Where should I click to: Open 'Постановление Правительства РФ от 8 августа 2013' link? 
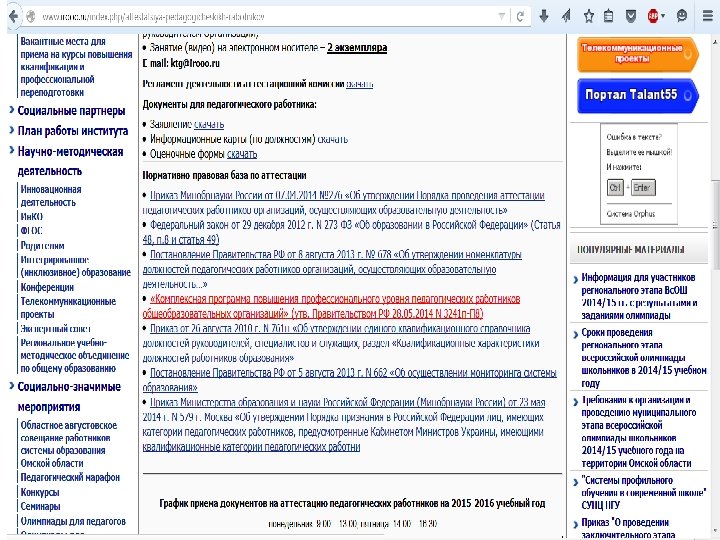tap(332, 269)
